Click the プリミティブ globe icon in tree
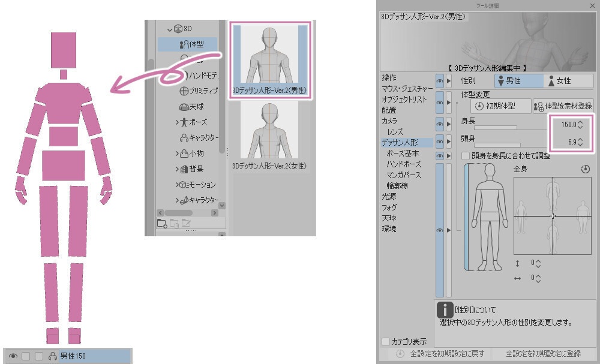600x364 pixels. click(x=184, y=91)
